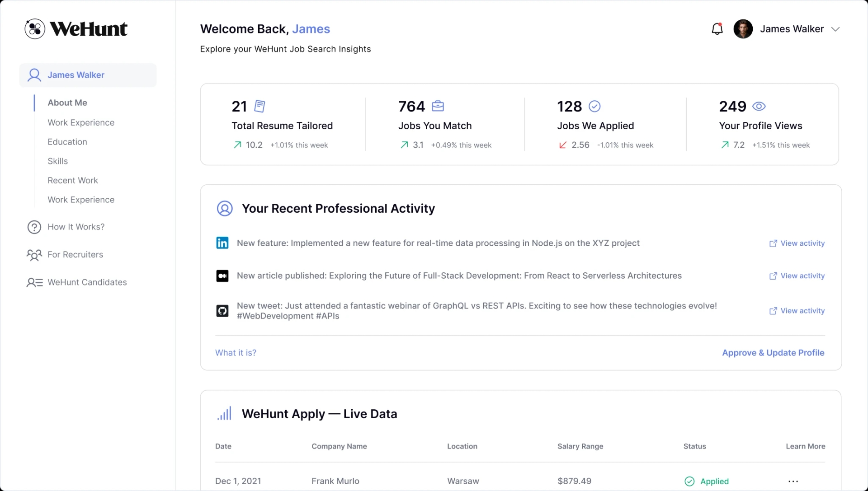868x491 pixels.
Task: Click the Date column header
Action: click(223, 446)
